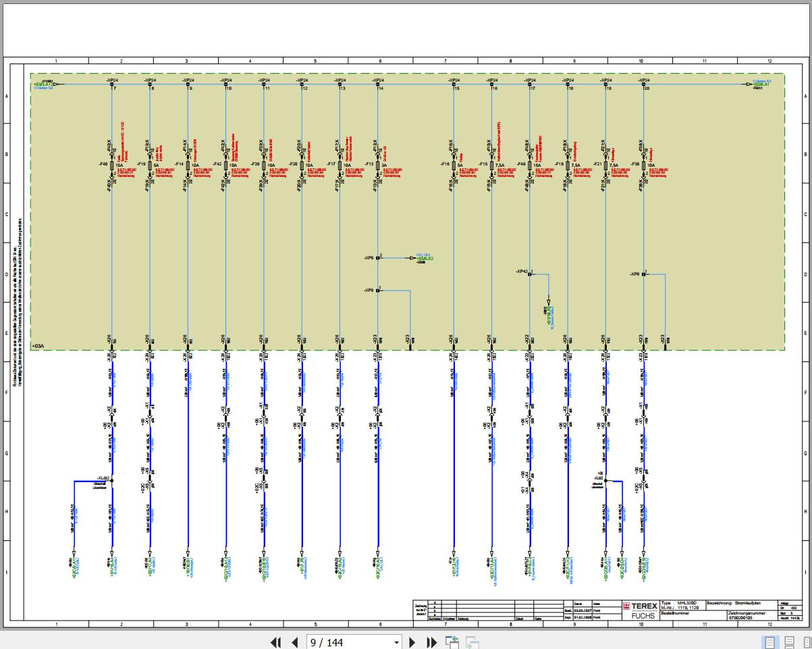Screen dimensions: 812x649
Task: Click fuse label -F18
Action: 559,164
